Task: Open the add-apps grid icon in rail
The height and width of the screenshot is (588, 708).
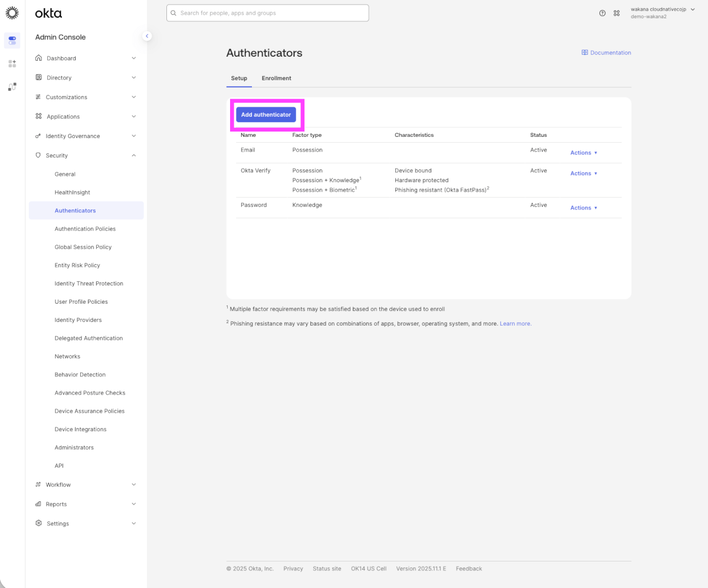Action: 12,63
